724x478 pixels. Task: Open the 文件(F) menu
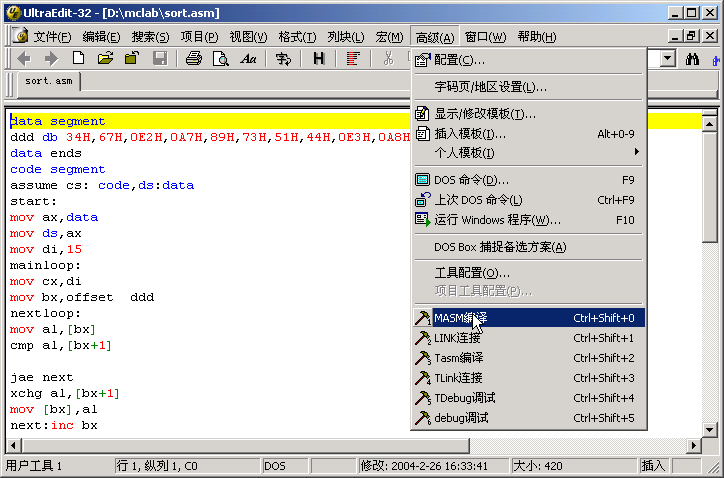tap(52, 37)
